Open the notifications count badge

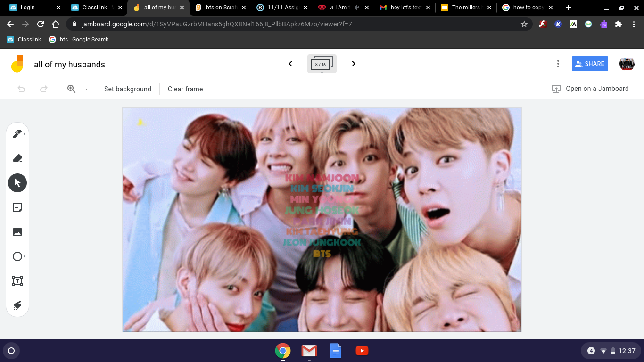coord(591,351)
